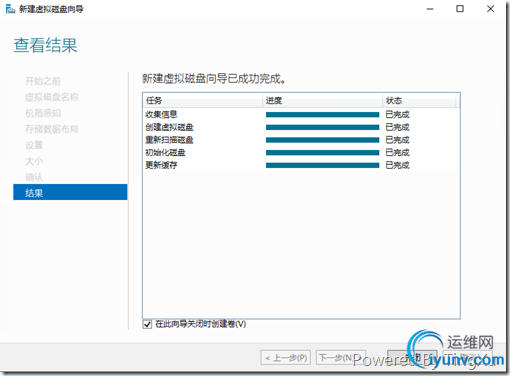Select the 创建虚拟磁盘 task row
Viewport: 510px width, 376px height.
click(x=301, y=127)
